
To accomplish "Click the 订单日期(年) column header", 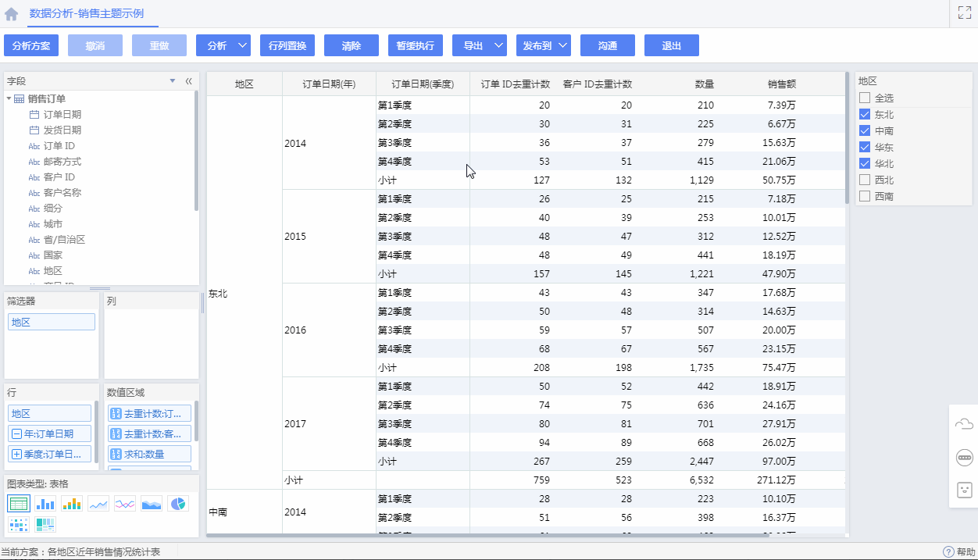I will (x=329, y=84).
